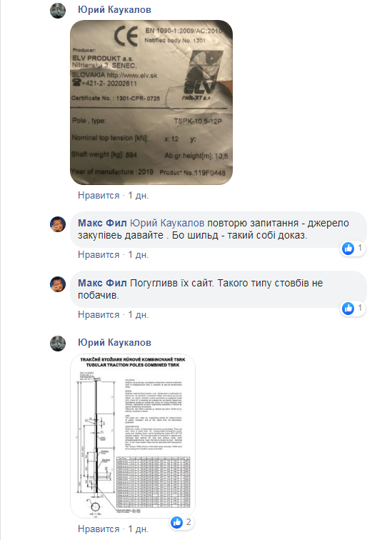
Task: View like reaction on the джерело закупівель comment
Action: [353, 248]
